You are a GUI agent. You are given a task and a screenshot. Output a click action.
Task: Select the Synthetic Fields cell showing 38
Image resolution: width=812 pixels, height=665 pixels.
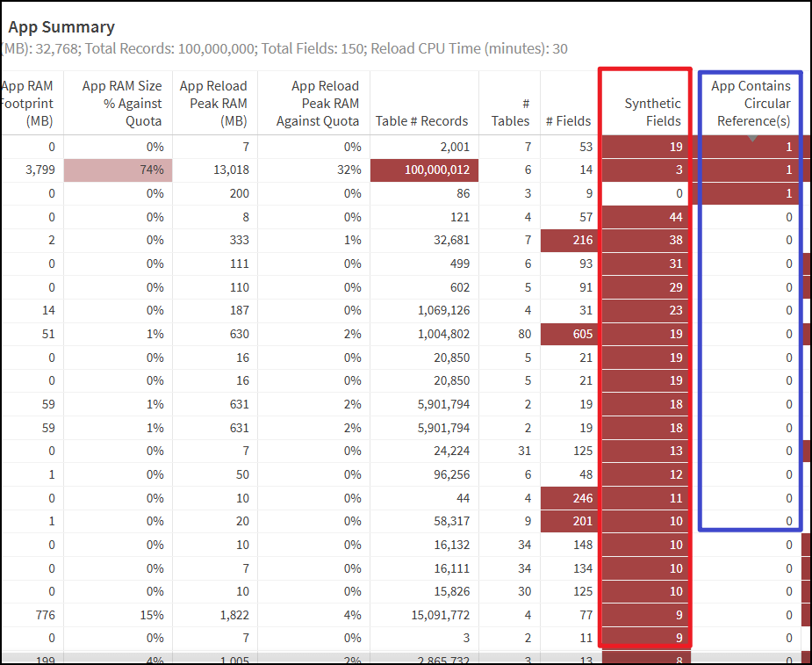645,240
